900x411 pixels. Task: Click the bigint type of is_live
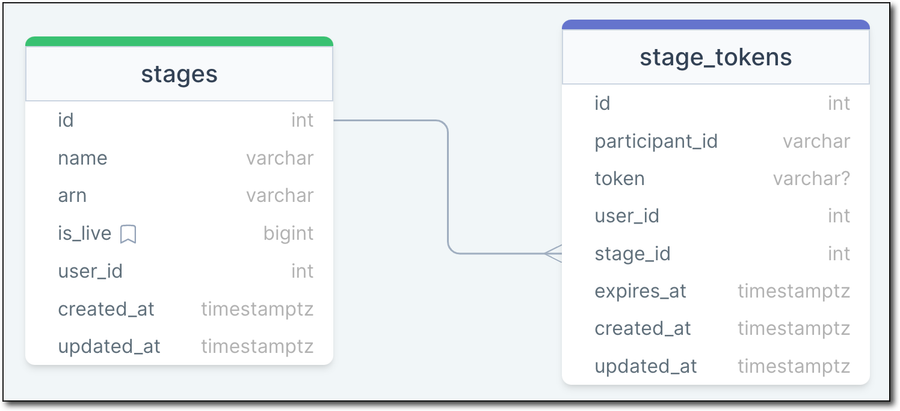288,234
